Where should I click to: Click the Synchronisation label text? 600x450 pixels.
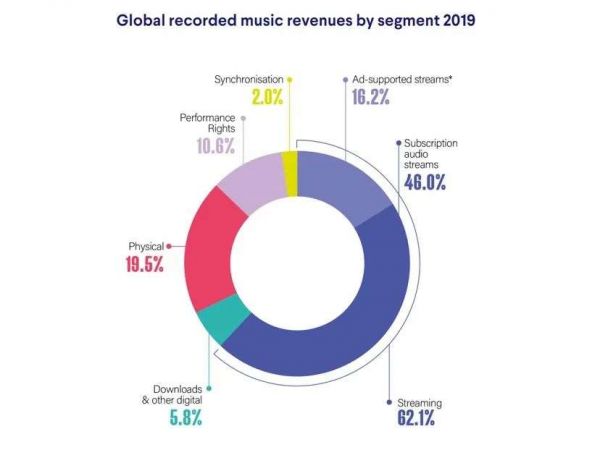(x=248, y=78)
